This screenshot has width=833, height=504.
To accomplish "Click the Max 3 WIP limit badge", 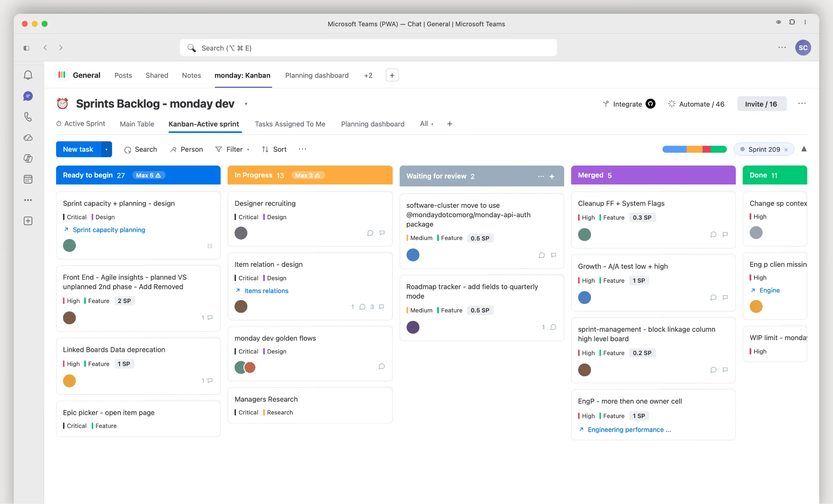I will coord(307,175).
